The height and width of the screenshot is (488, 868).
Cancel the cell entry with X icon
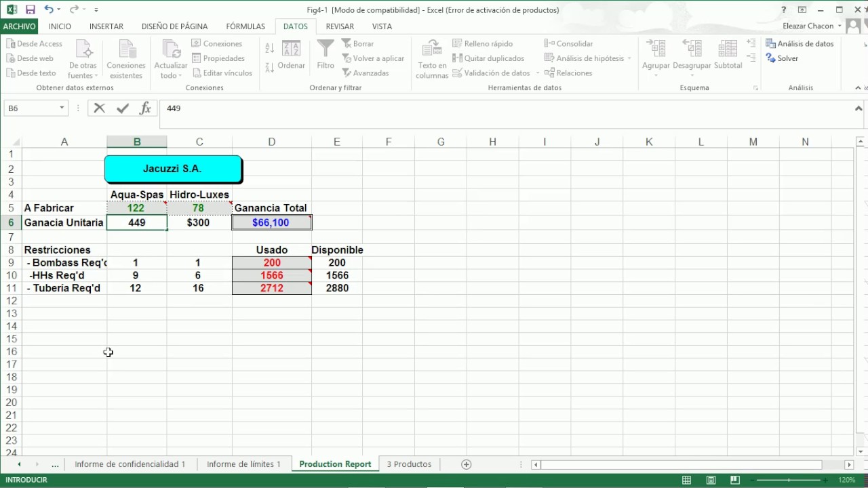[100, 108]
